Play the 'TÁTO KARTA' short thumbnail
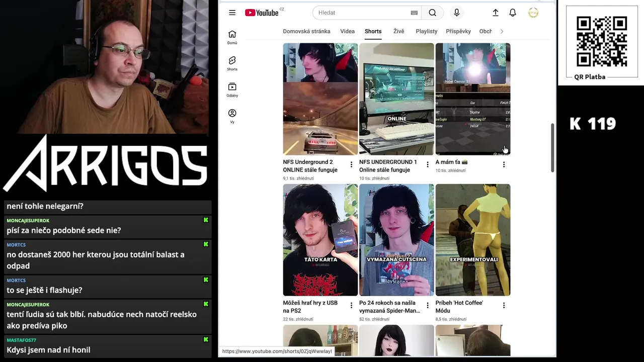 [x=320, y=240]
